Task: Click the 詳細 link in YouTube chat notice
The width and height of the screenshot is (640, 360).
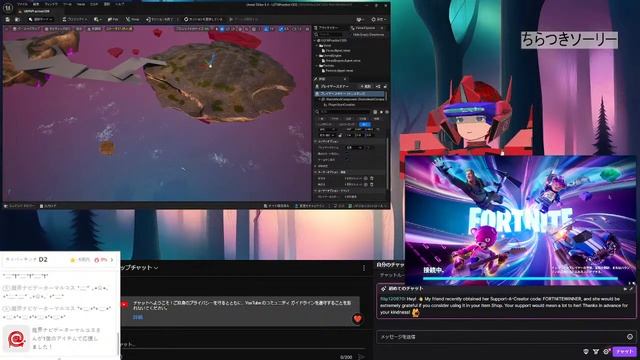Action: click(138, 317)
